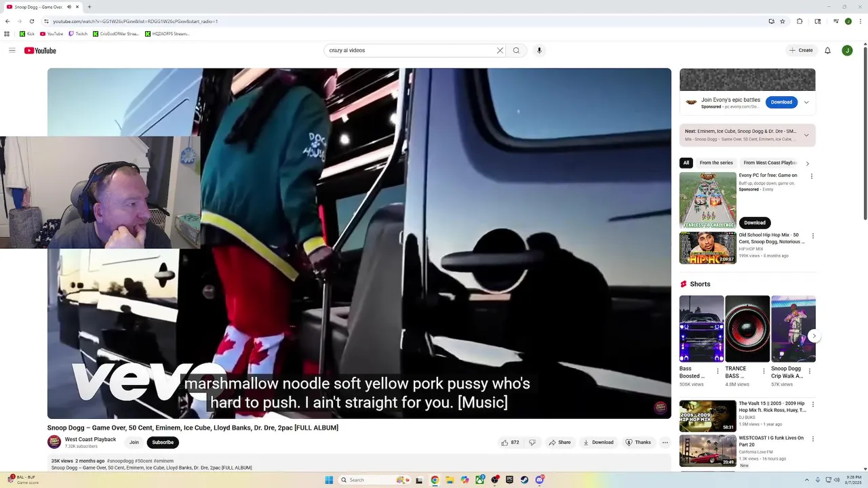Download the video from action bar
Screen dimensions: 868x488
pyautogui.click(x=597, y=443)
